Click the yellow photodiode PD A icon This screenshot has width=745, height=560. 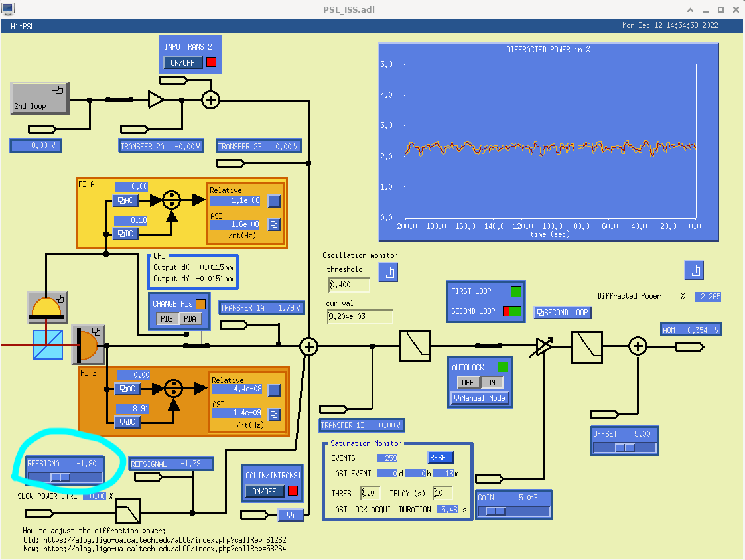[x=46, y=307]
